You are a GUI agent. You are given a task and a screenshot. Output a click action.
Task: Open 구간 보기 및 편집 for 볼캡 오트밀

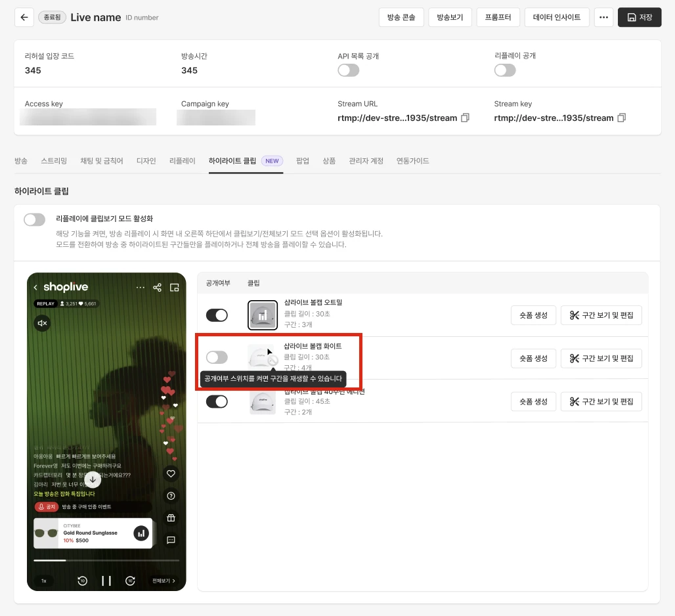pos(601,315)
